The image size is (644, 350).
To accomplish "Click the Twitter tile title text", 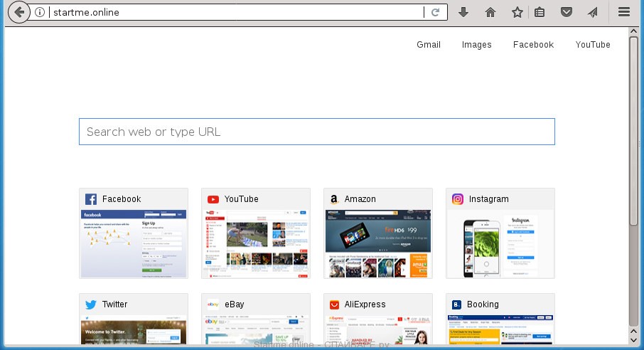I will [114, 304].
